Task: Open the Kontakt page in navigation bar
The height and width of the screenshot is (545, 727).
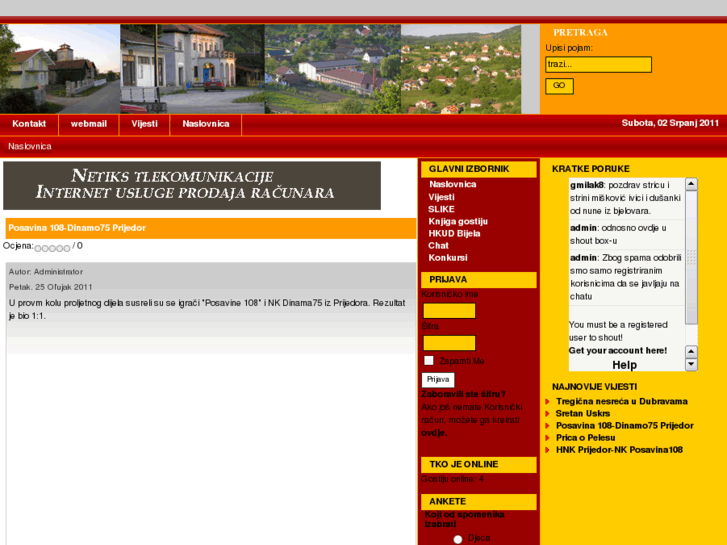Action: 29,124
